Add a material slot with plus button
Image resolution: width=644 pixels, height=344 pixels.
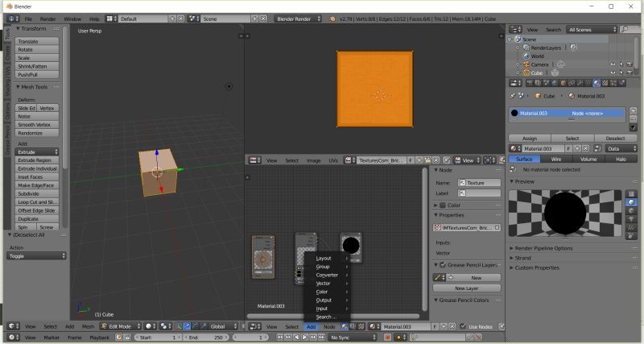[633, 110]
